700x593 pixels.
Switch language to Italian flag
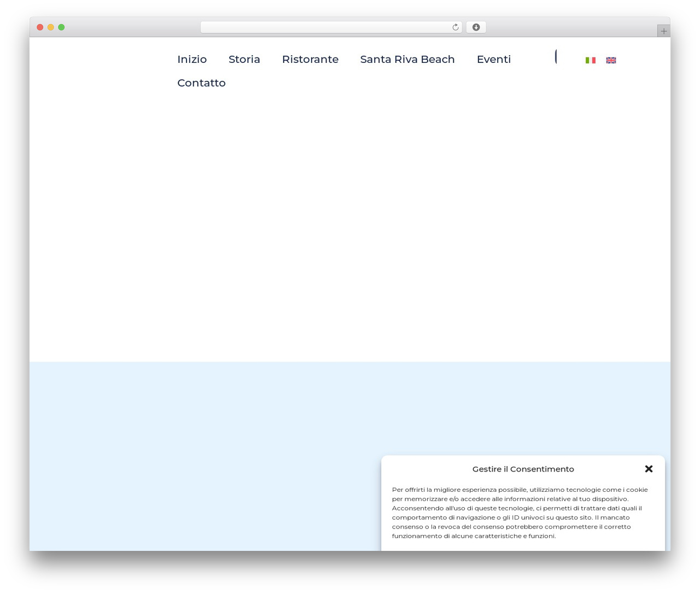click(591, 60)
